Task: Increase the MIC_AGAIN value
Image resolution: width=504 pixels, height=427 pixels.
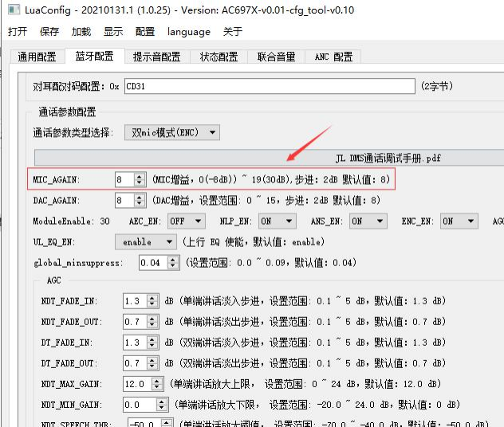Action: 140,176
